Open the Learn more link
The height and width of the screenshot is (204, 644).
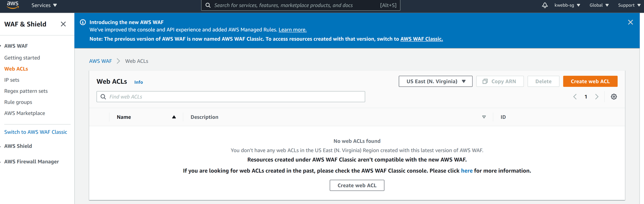tap(292, 30)
